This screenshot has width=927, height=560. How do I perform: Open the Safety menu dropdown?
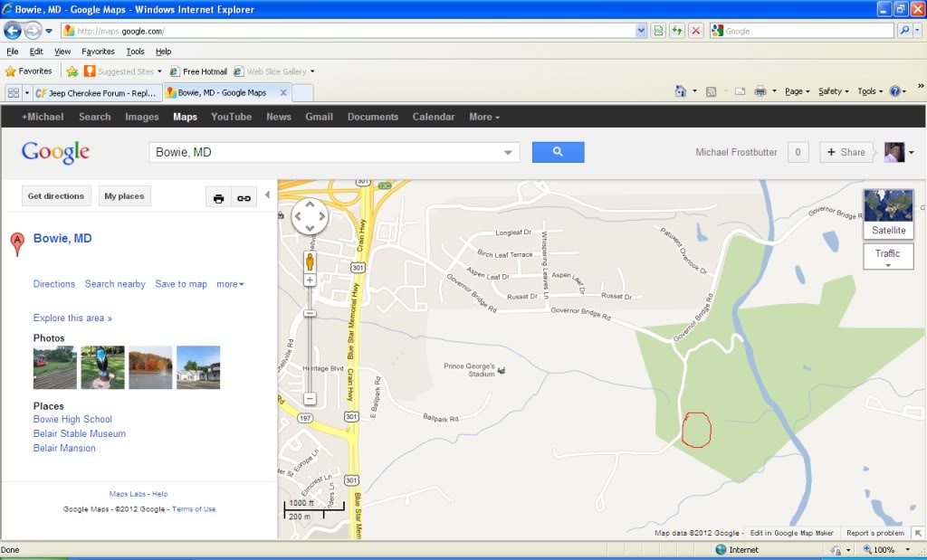click(834, 91)
